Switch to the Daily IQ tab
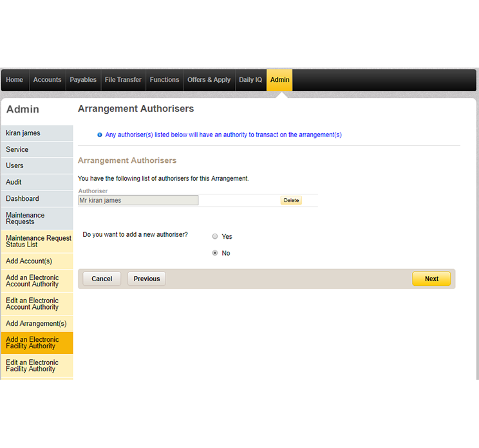This screenshot has width=479, height=448. (x=250, y=80)
